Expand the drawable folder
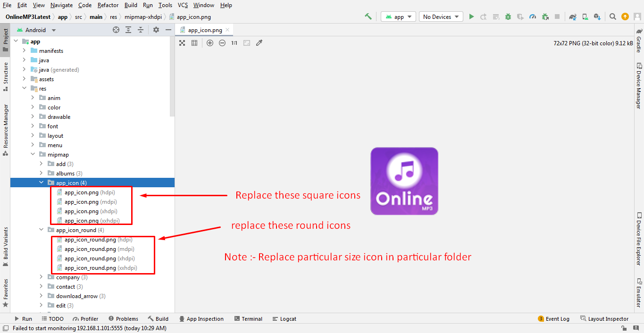Screen dimensions: 644x333 click(33, 117)
